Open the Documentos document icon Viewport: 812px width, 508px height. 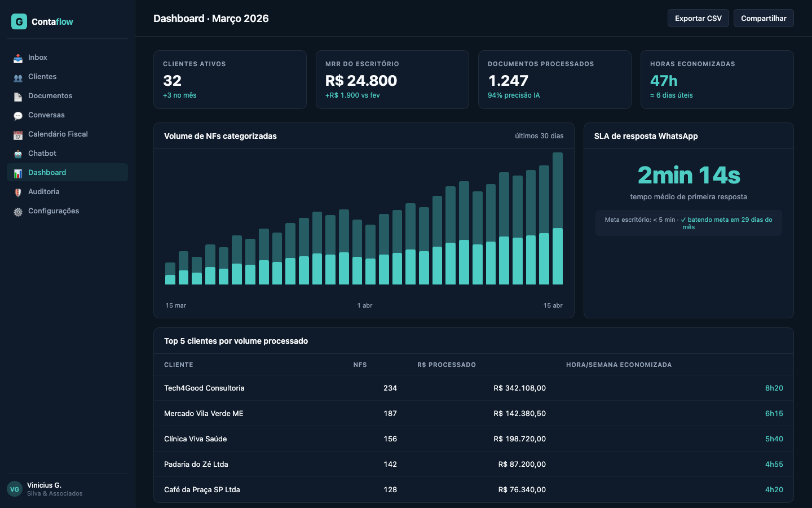19,95
